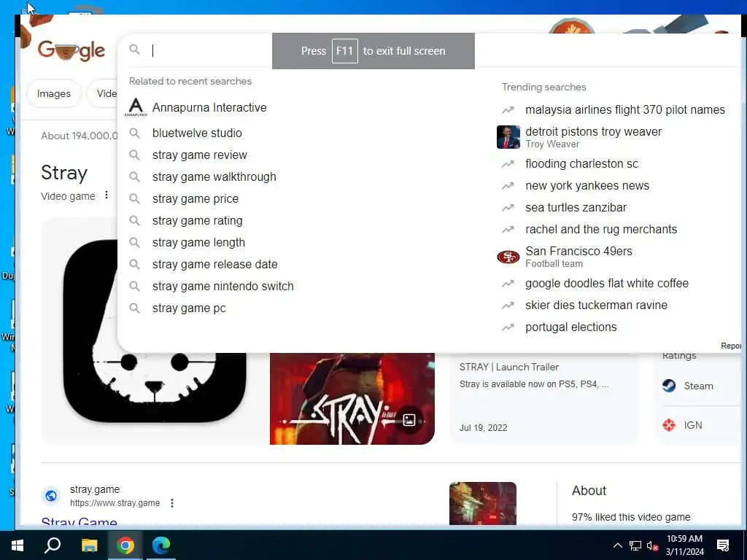Image resolution: width=747 pixels, height=560 pixels.
Task: Select 'stray game nintendo switch' suggestion
Action: point(223,286)
